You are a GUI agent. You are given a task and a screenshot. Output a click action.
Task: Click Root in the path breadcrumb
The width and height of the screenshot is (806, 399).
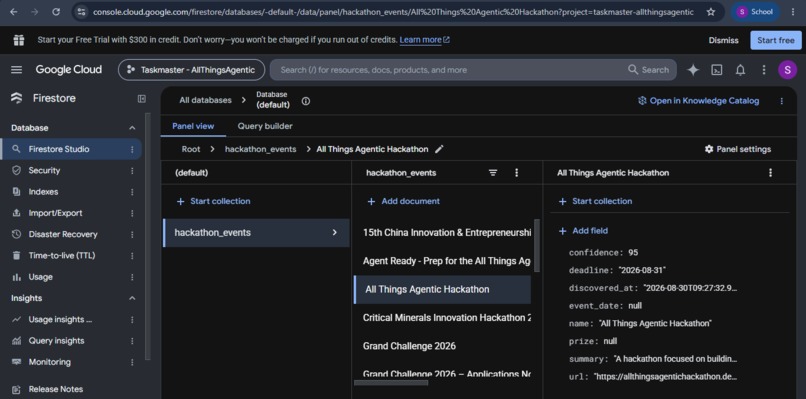(191, 149)
